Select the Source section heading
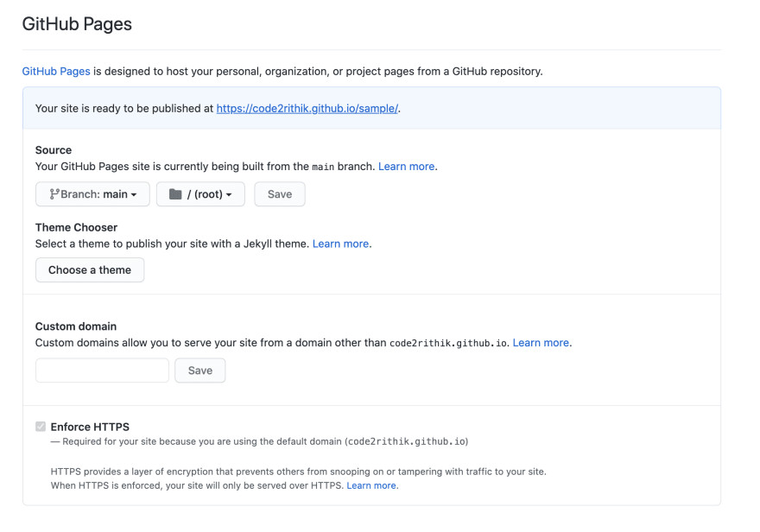The width and height of the screenshot is (760, 532). (54, 150)
